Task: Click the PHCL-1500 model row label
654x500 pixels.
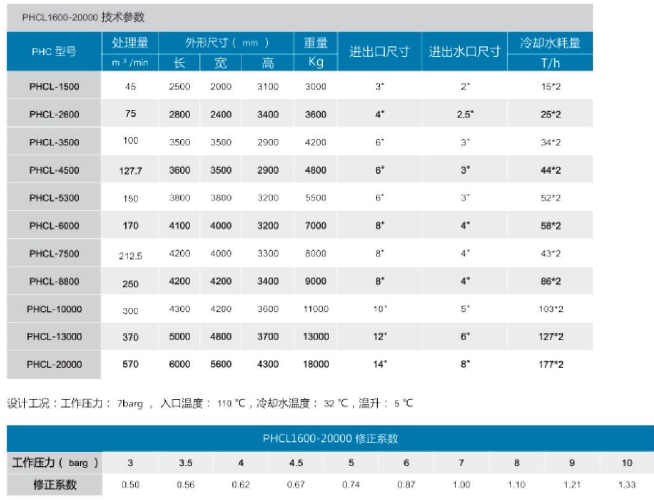Action: 55,87
